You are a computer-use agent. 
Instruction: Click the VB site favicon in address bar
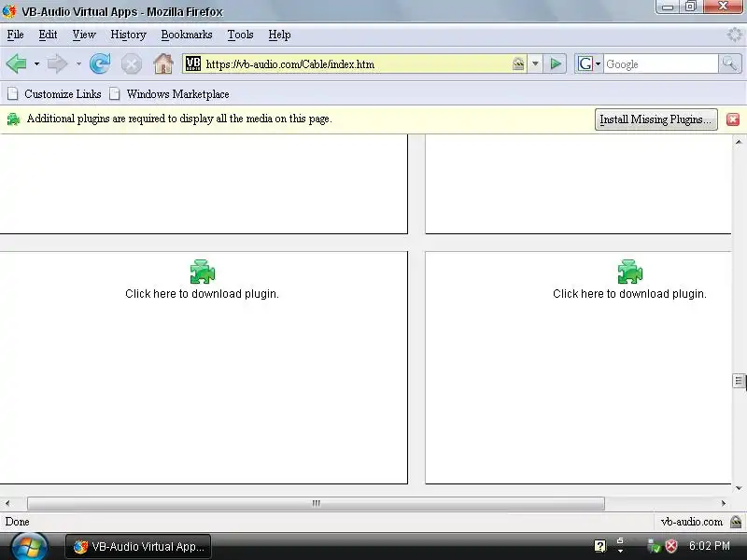point(193,63)
